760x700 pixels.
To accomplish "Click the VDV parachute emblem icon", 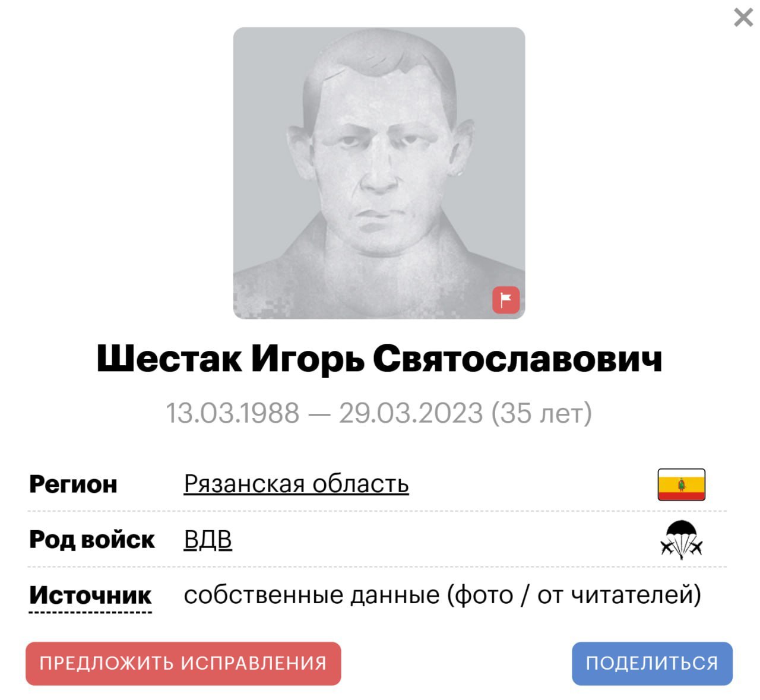I will [x=681, y=540].
